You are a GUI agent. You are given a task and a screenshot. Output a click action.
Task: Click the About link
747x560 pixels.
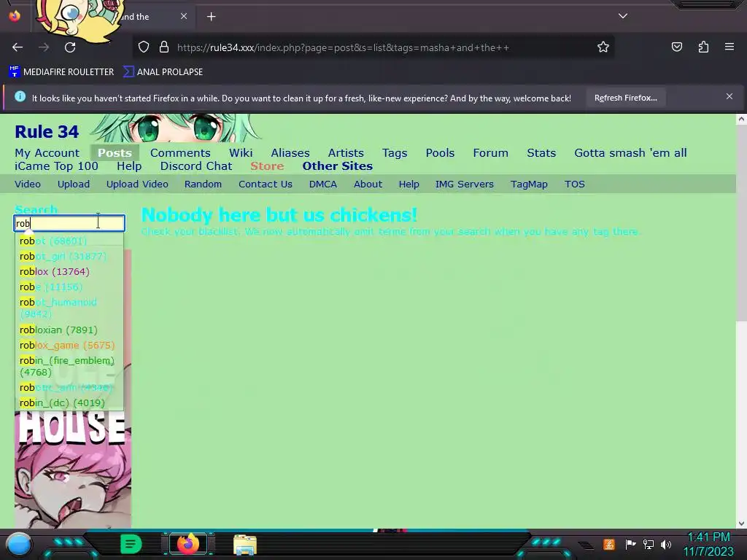click(368, 184)
